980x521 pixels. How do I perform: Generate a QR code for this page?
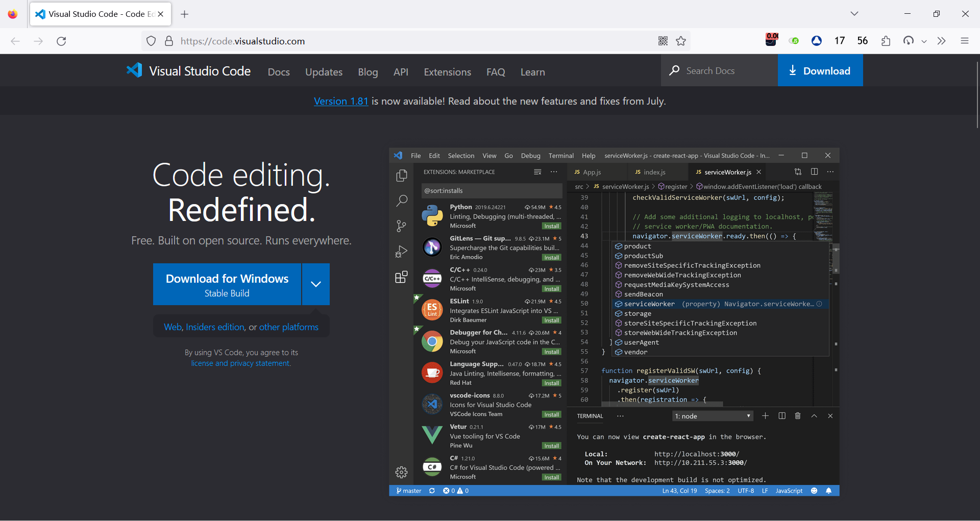tap(663, 41)
